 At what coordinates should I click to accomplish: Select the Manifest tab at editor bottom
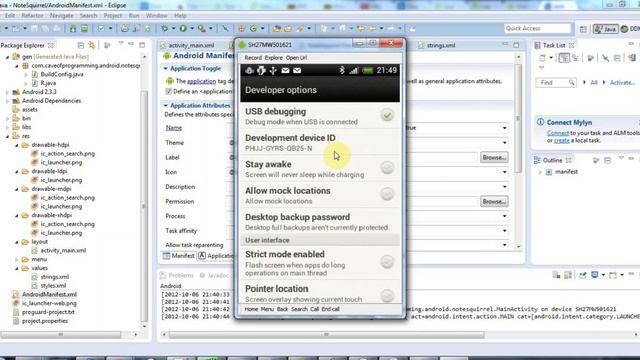click(179, 256)
